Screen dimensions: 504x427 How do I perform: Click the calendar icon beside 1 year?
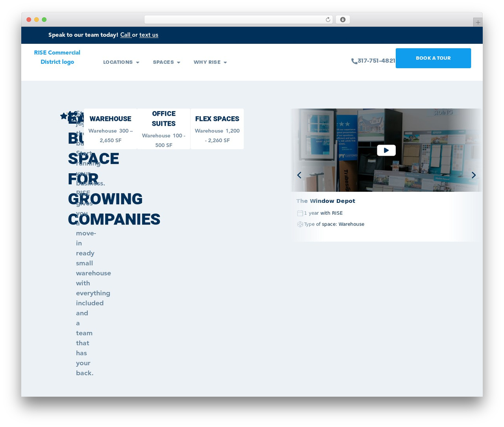(300, 213)
